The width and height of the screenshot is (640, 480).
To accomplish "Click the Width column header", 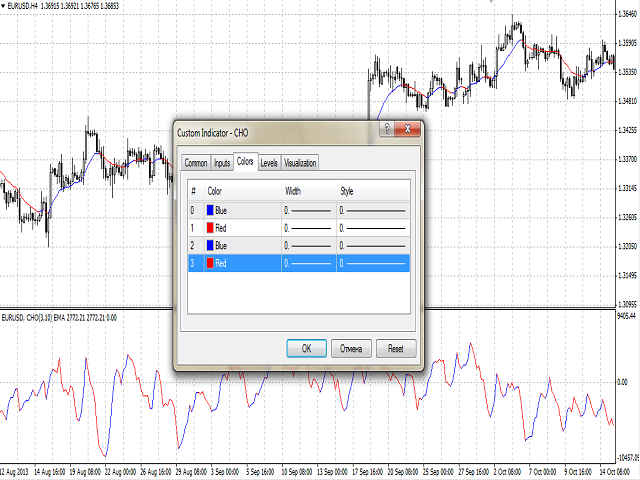I will (309, 191).
